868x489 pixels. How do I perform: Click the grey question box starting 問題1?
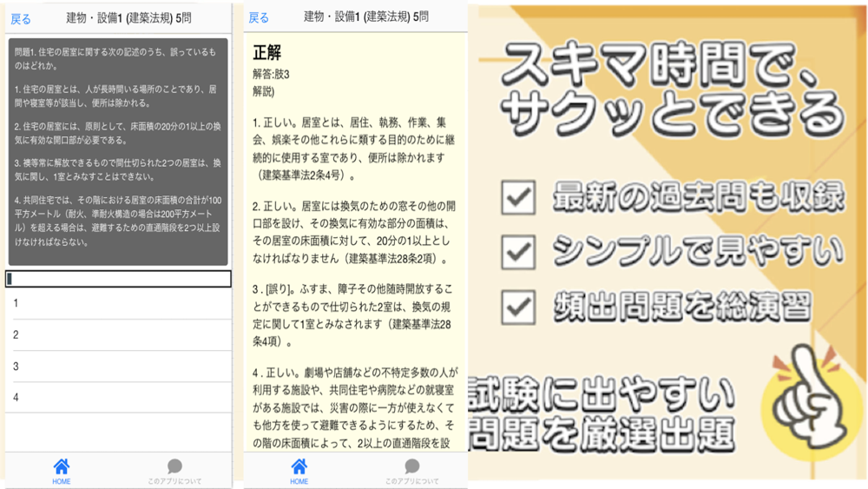118,152
